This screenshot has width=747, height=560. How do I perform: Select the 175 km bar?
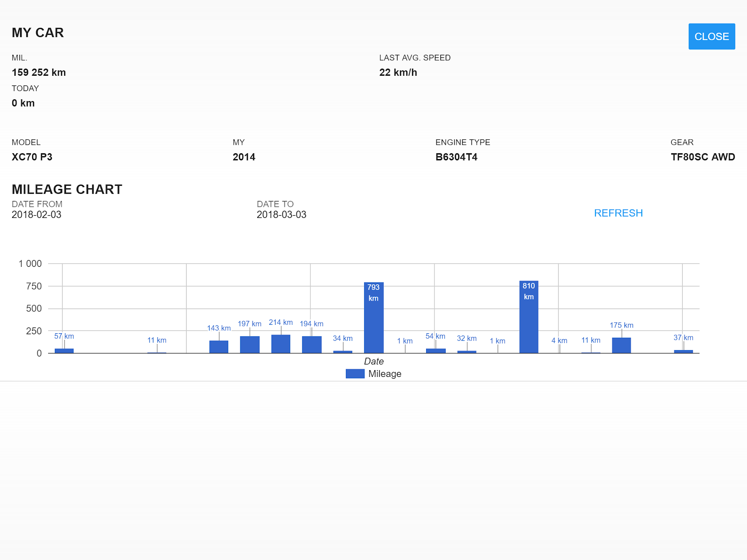pos(621,346)
